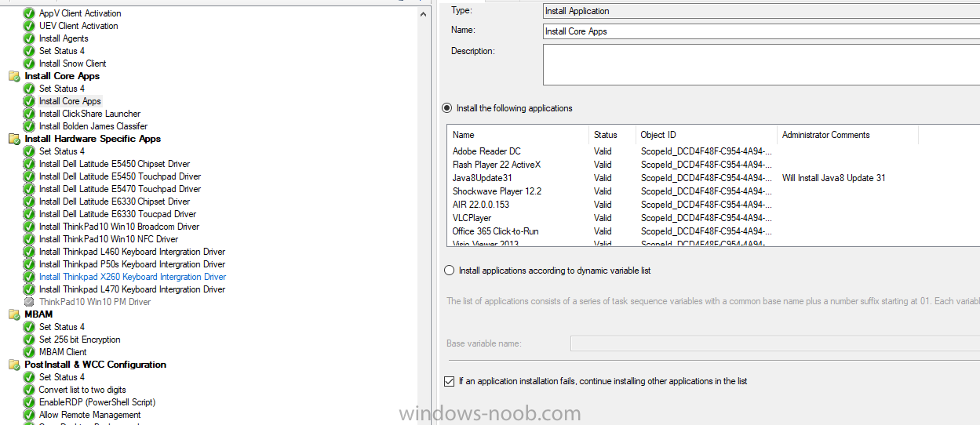
Task: Click check icon beside ThinkPad10 Win10 Broadcom Driver
Action: (x=30, y=227)
